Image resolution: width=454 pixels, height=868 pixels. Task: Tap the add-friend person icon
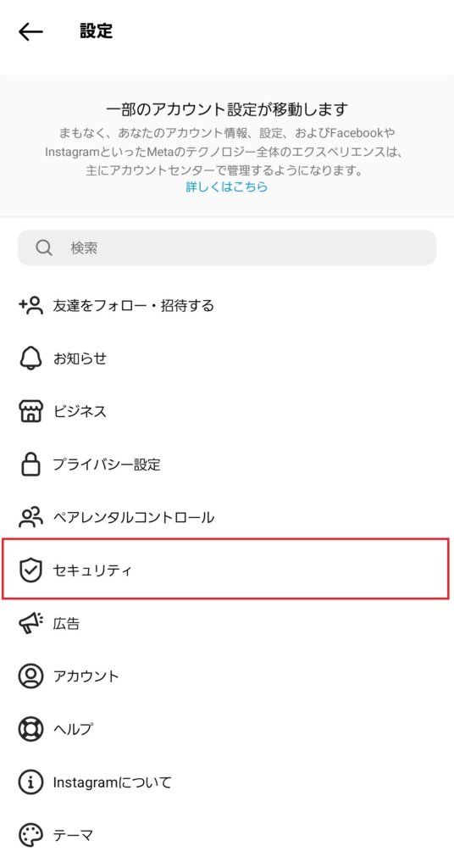coord(30,305)
